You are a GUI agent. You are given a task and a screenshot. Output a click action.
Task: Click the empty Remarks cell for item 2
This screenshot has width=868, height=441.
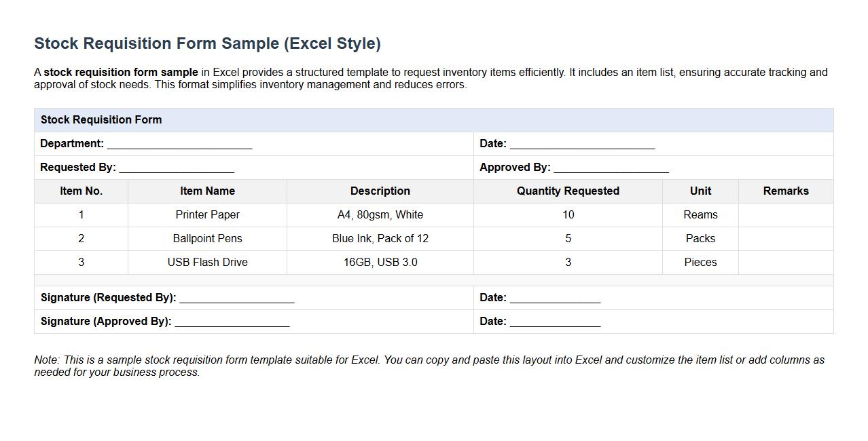pyautogui.click(x=785, y=238)
